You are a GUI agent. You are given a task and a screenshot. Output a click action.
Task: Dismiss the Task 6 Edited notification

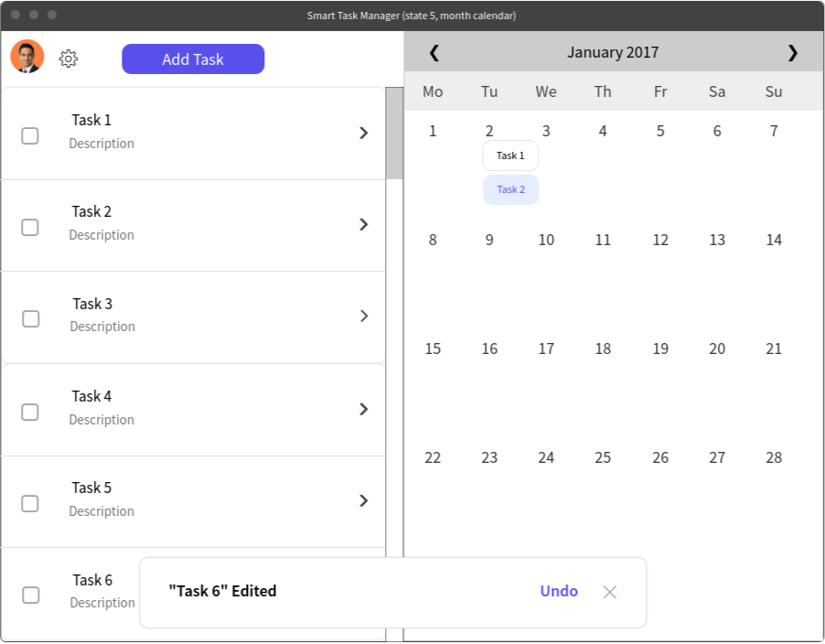coord(610,592)
